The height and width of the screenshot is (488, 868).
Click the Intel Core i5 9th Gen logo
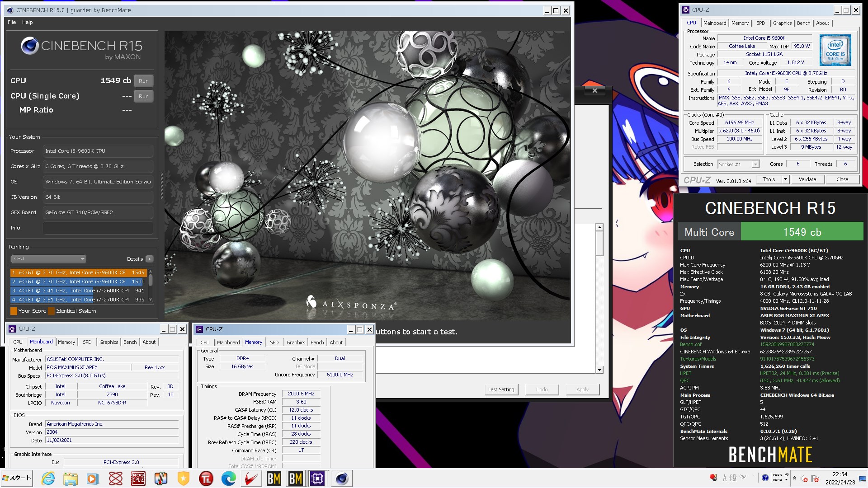coord(835,51)
